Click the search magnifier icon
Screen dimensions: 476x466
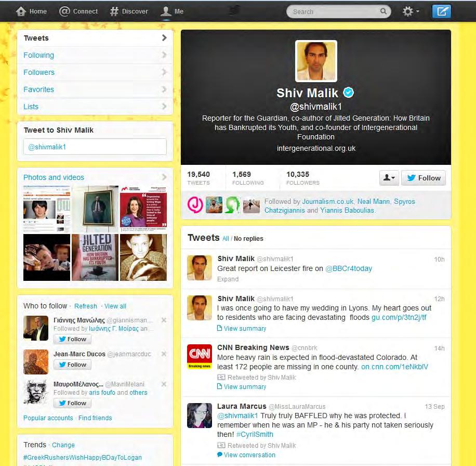(384, 11)
